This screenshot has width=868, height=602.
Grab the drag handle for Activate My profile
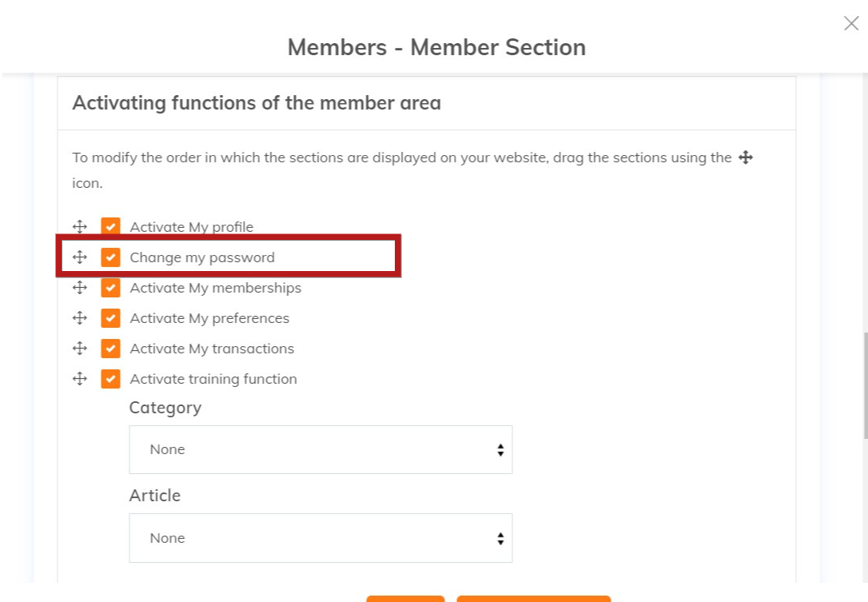(x=79, y=227)
